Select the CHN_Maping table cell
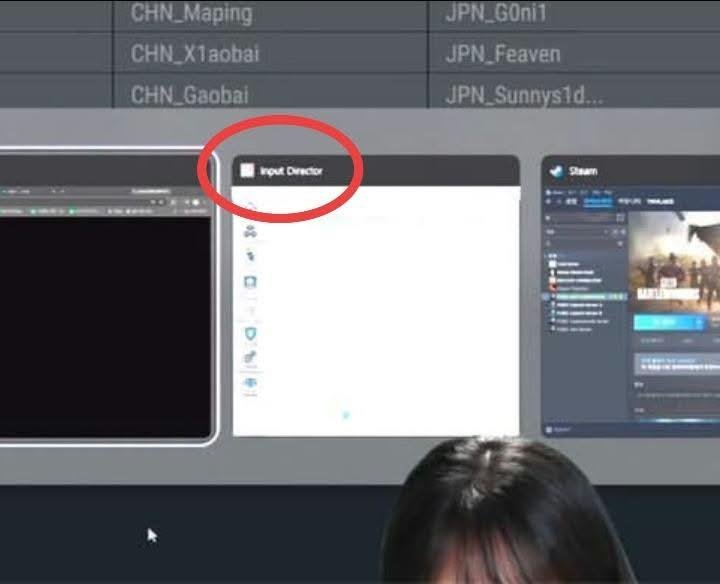This screenshot has height=584, width=720. pyautogui.click(x=270, y=15)
